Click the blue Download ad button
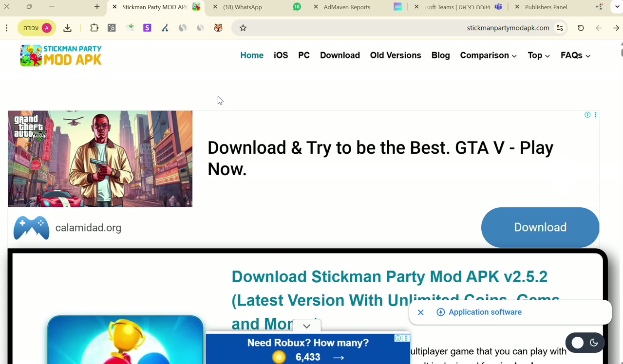The width and height of the screenshot is (623, 364). click(540, 227)
